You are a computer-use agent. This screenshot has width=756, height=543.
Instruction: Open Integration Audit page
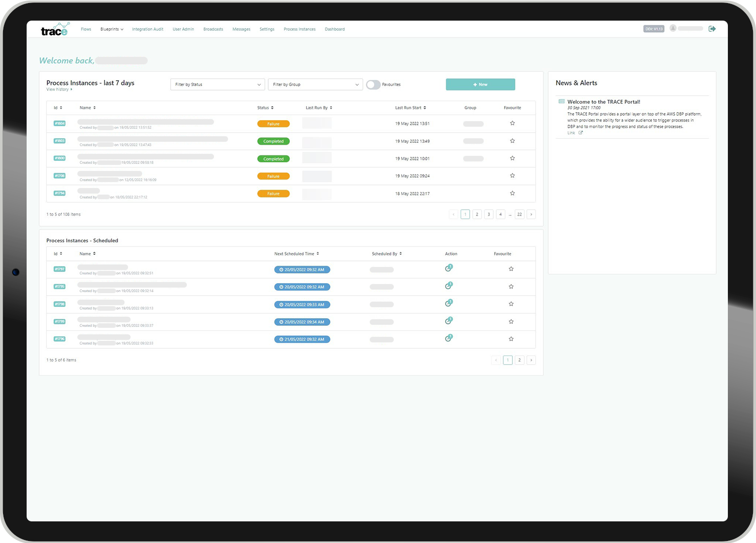pos(148,29)
